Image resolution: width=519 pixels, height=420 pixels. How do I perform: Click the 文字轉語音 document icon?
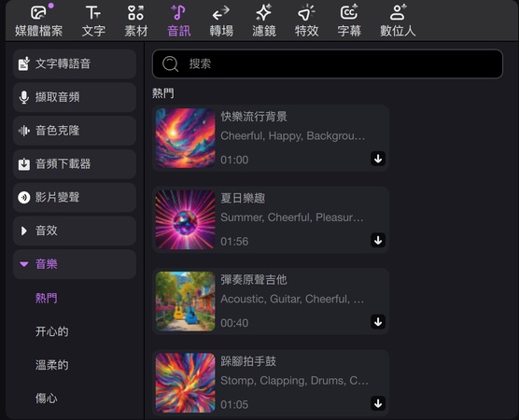point(24,63)
